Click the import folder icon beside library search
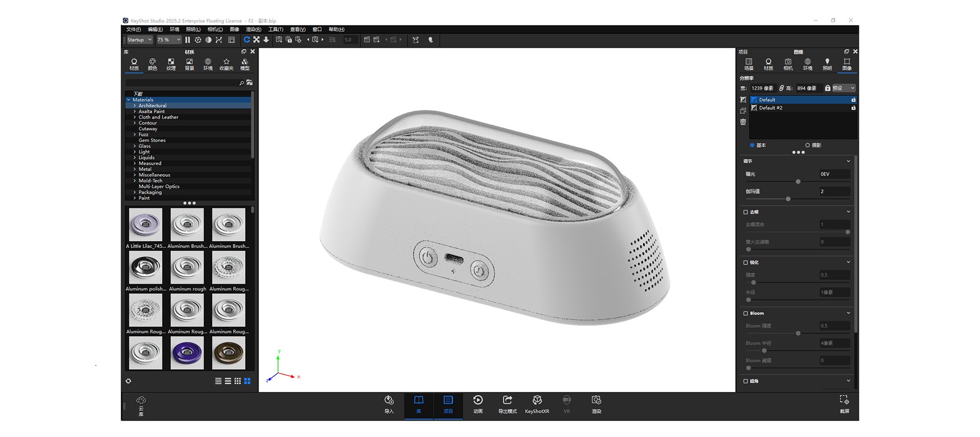Screen dimensions: 980x437 (x=249, y=83)
